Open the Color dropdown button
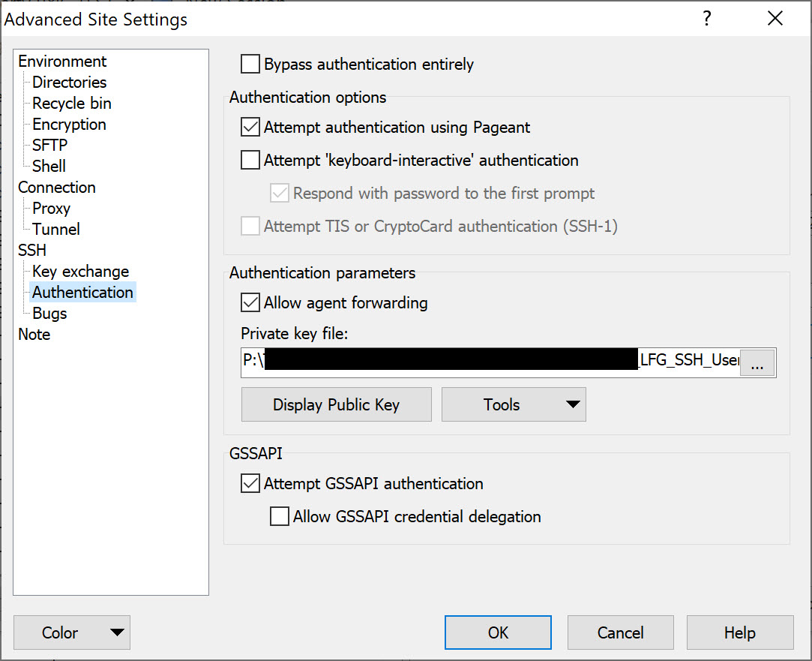 72,632
